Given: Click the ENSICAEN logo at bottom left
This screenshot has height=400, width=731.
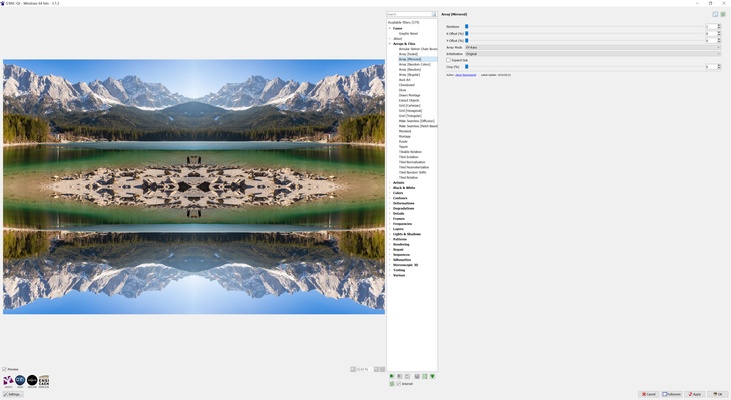Looking at the screenshot, I should pos(44,381).
